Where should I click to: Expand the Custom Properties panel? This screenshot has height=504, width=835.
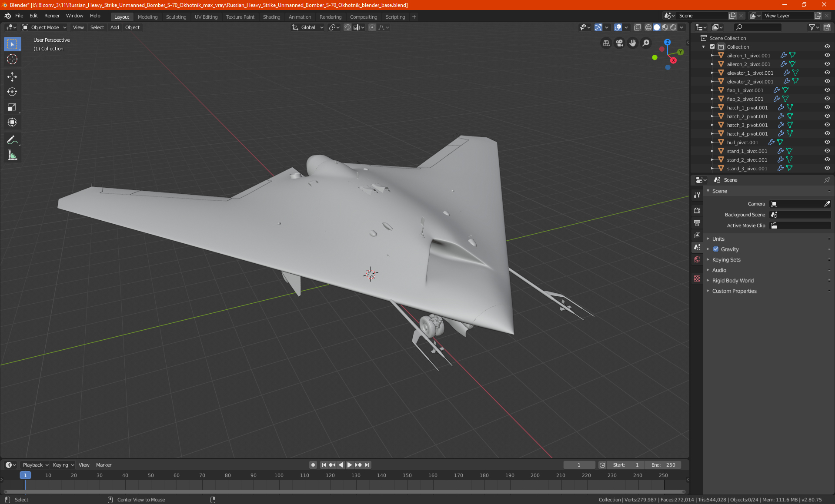(x=734, y=291)
